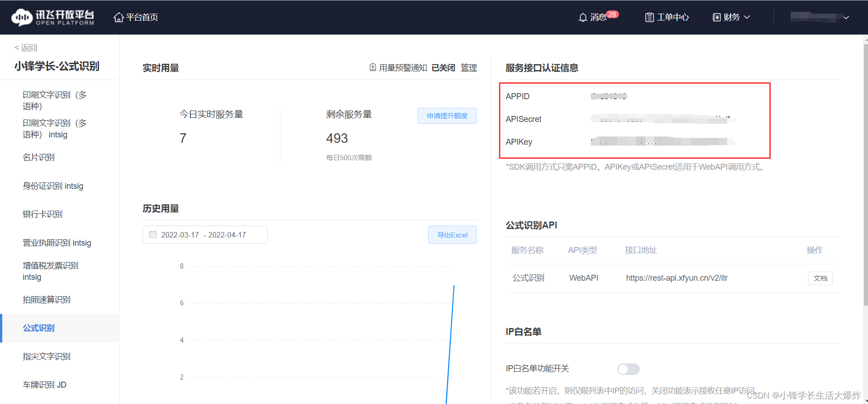Select 指尖文字识别 in sidebar
868x404 pixels.
coord(47,357)
